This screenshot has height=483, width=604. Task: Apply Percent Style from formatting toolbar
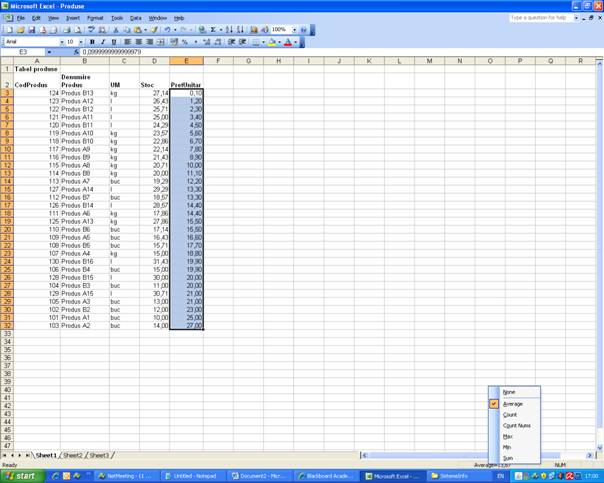point(184,42)
